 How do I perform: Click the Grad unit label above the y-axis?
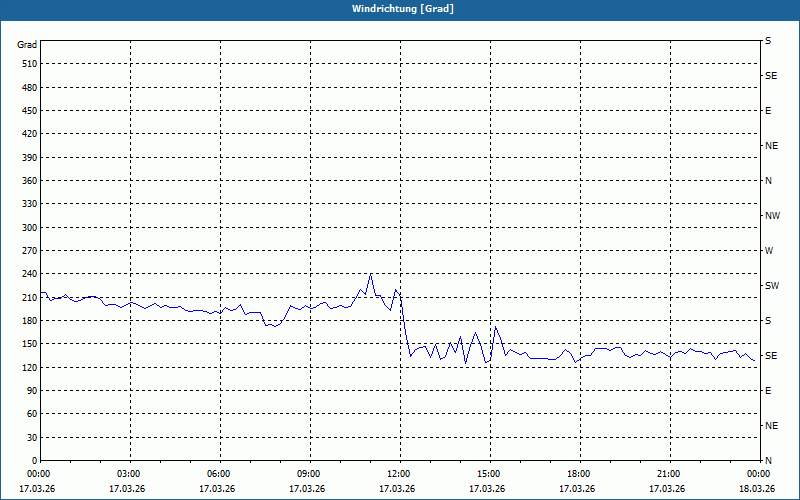(x=27, y=45)
